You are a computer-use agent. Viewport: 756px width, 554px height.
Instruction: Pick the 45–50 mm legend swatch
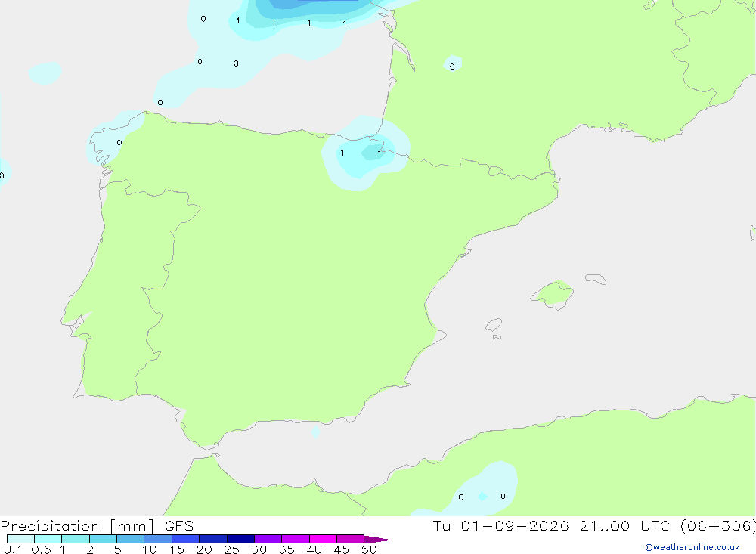click(x=351, y=539)
